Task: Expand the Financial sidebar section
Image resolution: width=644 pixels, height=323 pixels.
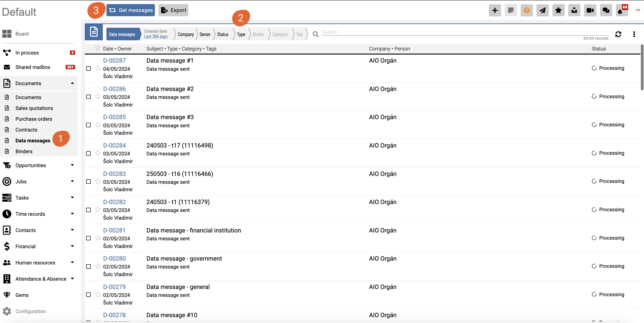Action: click(x=72, y=246)
